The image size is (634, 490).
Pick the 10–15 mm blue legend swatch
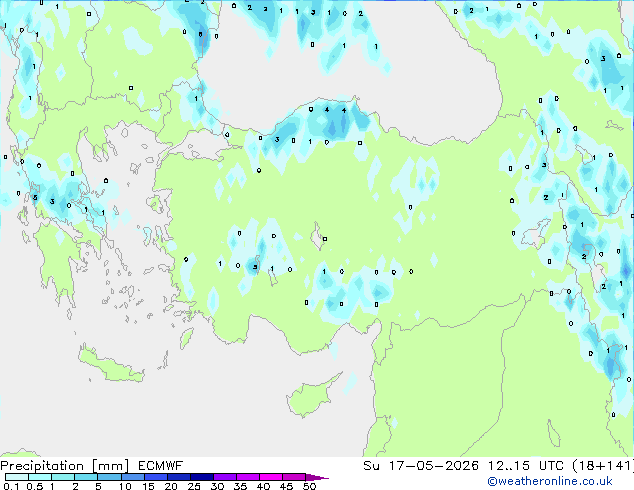coord(132,477)
